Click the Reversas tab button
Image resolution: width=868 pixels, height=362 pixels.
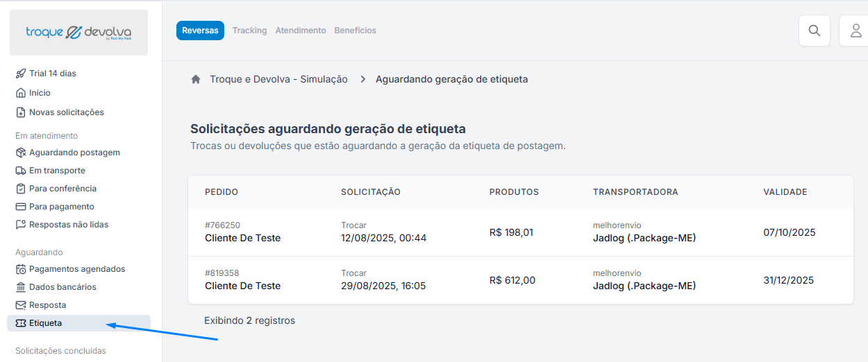pos(200,31)
